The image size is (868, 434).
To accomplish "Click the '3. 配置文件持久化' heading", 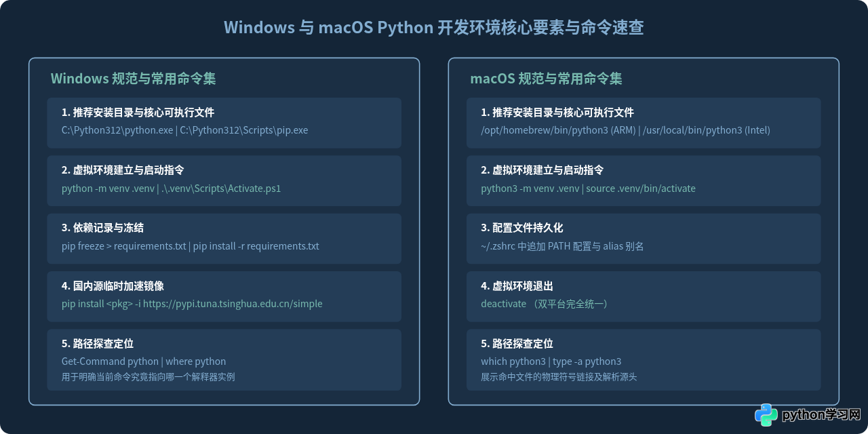I will pyautogui.click(x=522, y=228).
